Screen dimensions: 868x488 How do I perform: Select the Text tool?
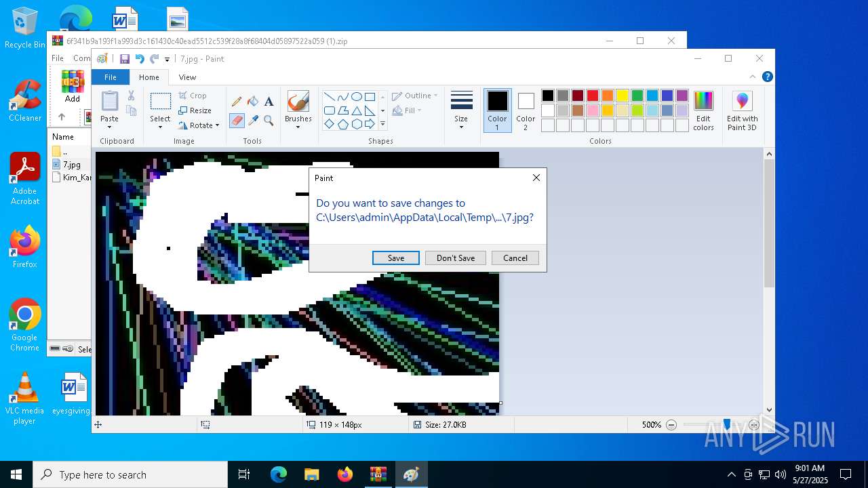(x=269, y=102)
